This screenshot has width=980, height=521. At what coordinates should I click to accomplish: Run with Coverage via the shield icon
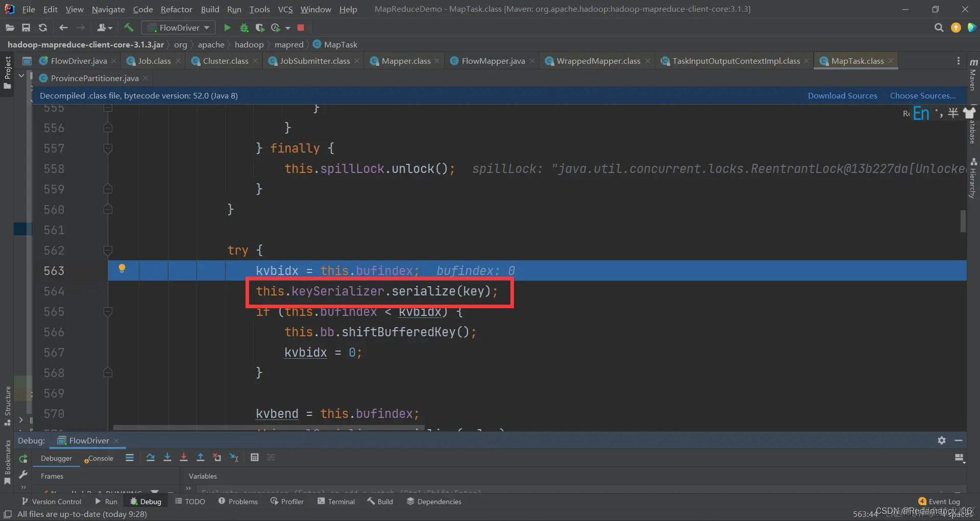[x=260, y=28]
